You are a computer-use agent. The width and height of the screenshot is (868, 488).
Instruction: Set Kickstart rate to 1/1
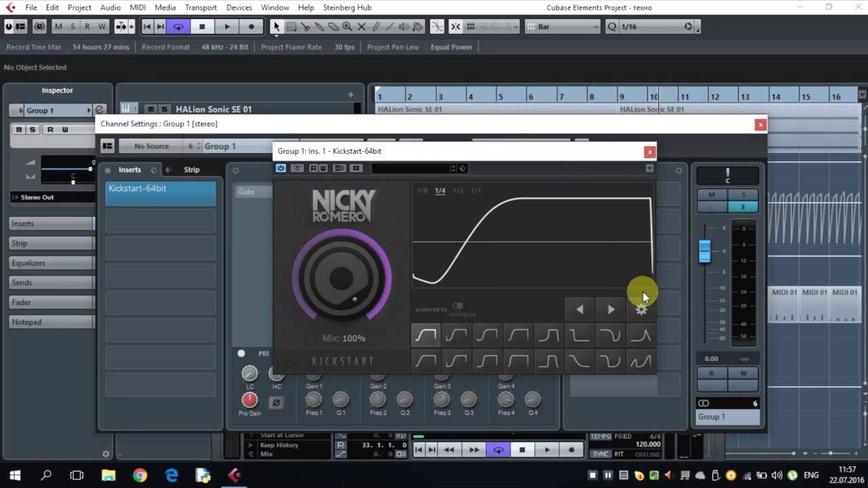click(476, 191)
